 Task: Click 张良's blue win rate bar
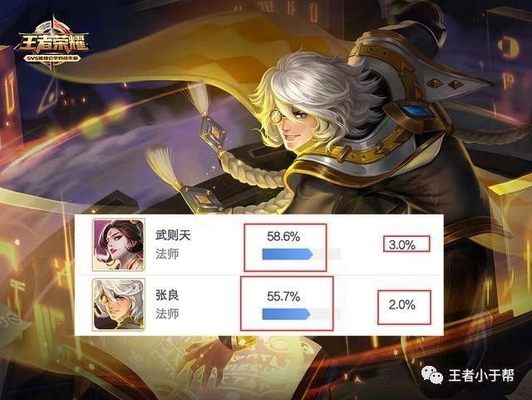(286, 314)
